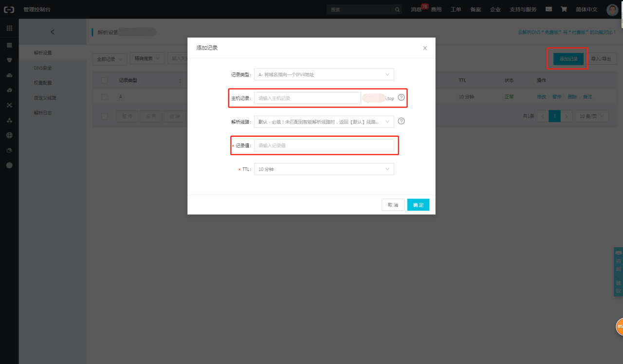This screenshot has width=623, height=364.
Task: Open the 精确搜索 dropdown
Action: click(x=147, y=58)
